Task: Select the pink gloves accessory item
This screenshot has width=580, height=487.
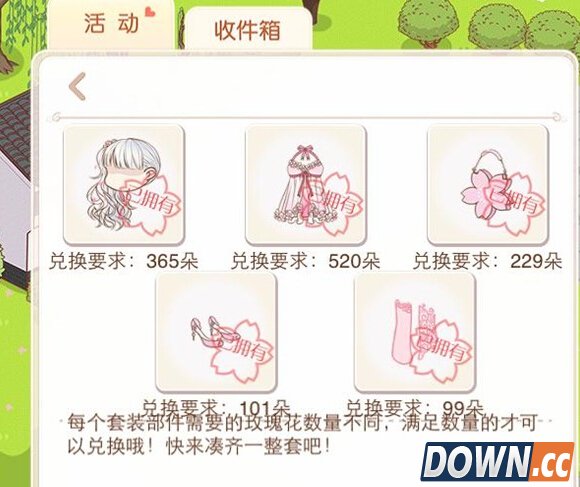Action: [x=415, y=332]
